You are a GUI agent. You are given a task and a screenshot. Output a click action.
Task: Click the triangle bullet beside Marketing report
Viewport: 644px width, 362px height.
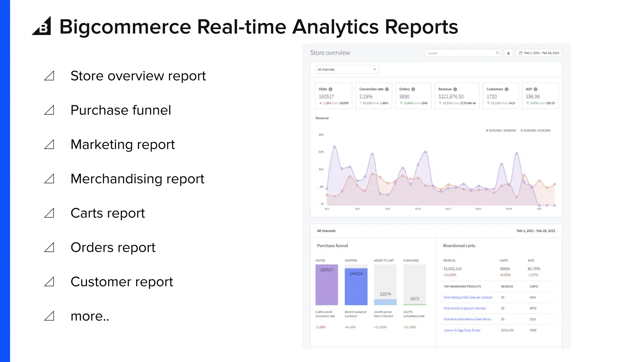pyautogui.click(x=49, y=144)
